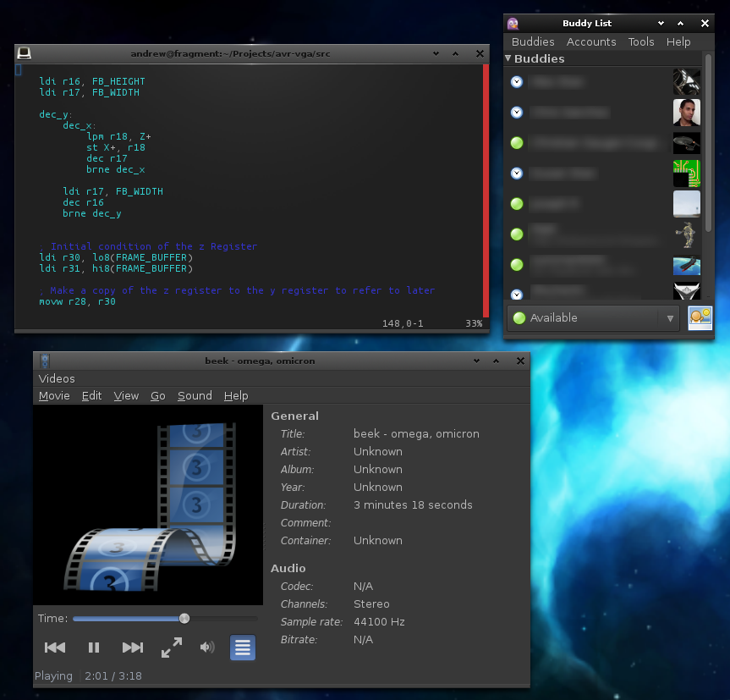This screenshot has height=700, width=730.
Task: Open the Sound menu
Action: point(195,395)
